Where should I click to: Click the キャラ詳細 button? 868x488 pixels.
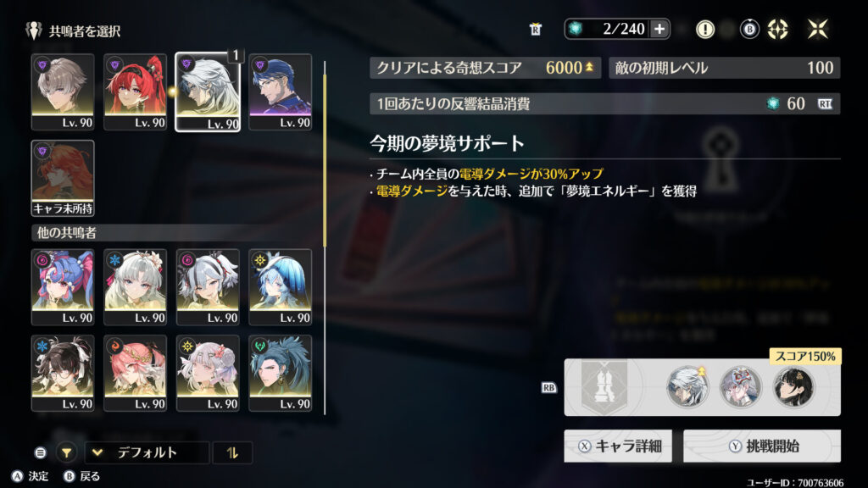618,446
